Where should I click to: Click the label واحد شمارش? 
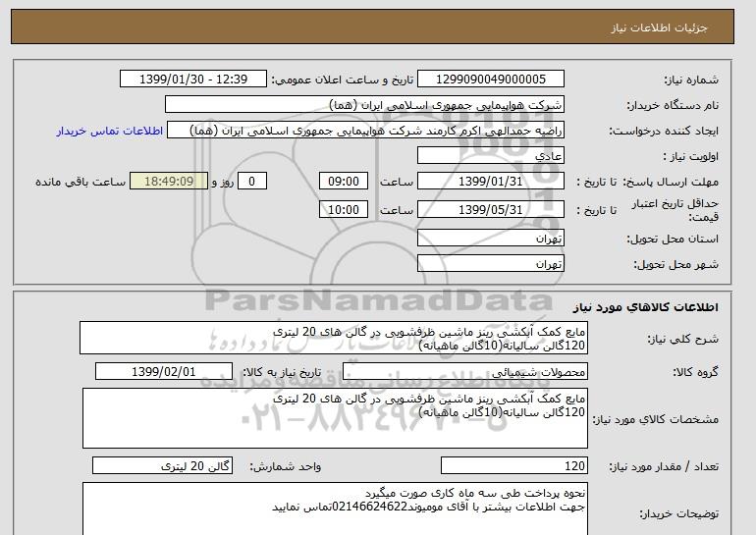[x=285, y=466]
